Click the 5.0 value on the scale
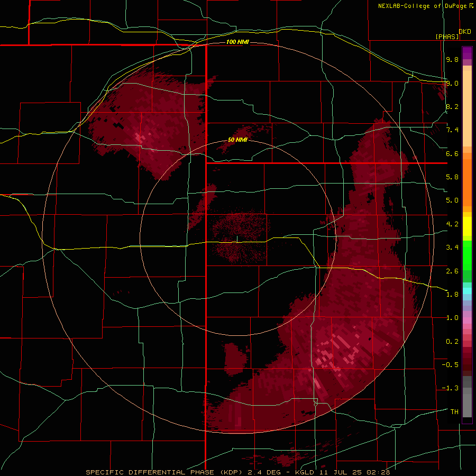Viewport: 476px width, 476px height. click(x=452, y=200)
